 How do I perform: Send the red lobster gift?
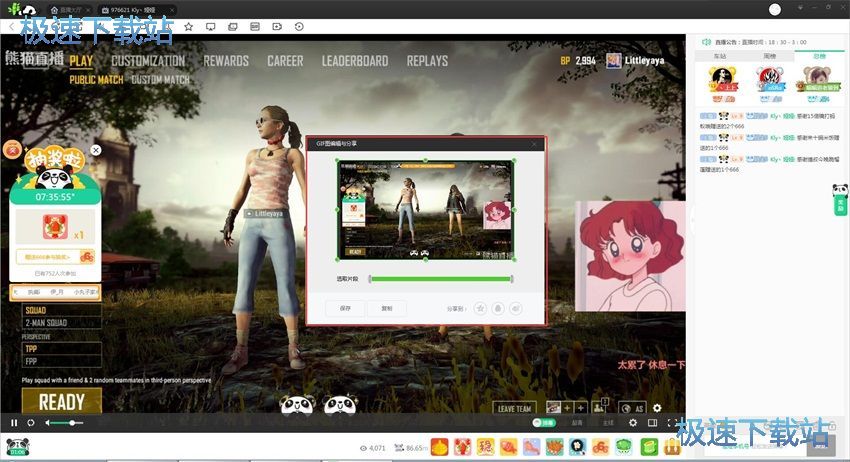[x=462, y=447]
